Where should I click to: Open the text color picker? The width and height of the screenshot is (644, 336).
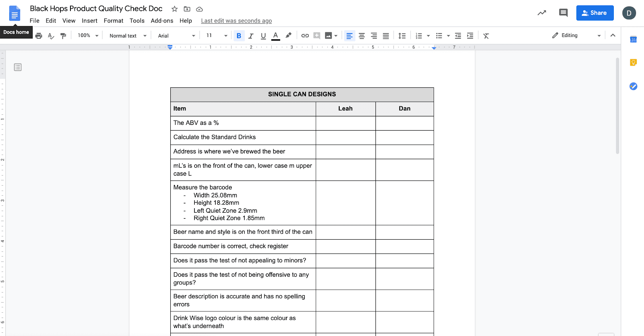[x=276, y=36]
